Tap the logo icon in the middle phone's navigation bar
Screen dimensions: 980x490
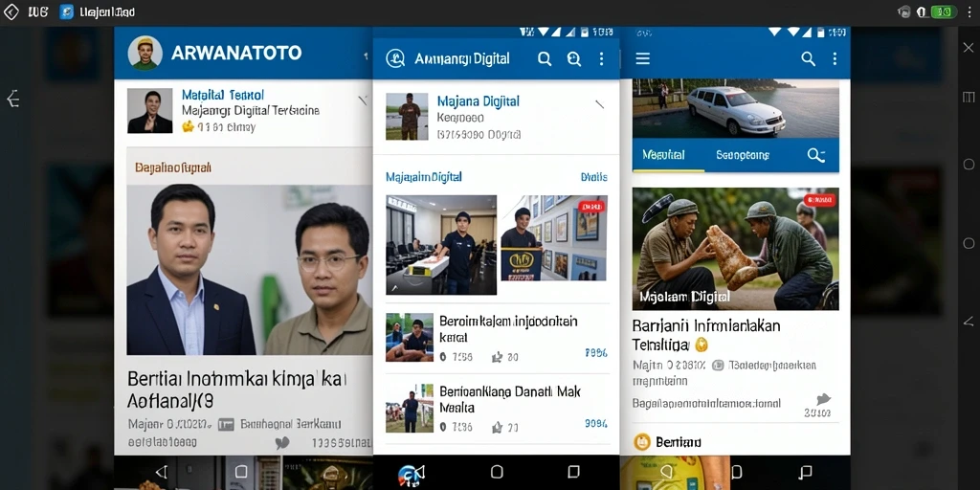[411, 475]
